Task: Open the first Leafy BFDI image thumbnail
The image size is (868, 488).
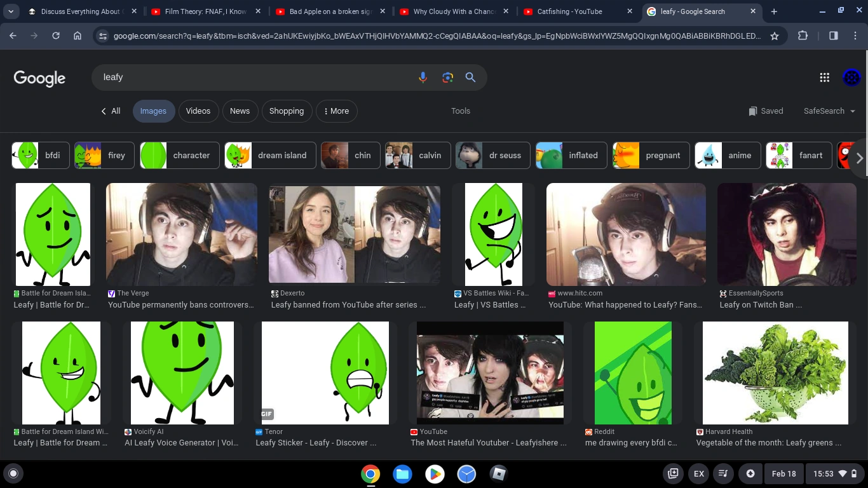Action: click(53, 234)
